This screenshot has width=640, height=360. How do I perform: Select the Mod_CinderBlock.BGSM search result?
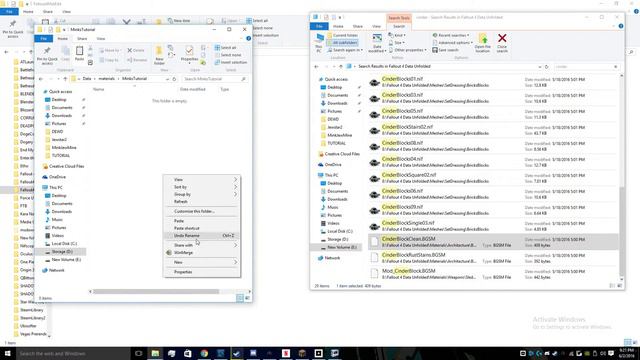click(x=493, y=274)
